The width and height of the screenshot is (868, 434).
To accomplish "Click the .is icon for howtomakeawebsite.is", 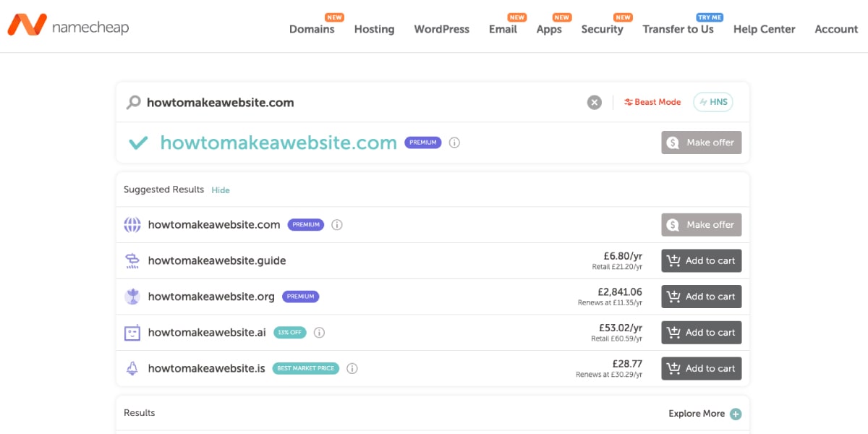I will [x=132, y=369].
